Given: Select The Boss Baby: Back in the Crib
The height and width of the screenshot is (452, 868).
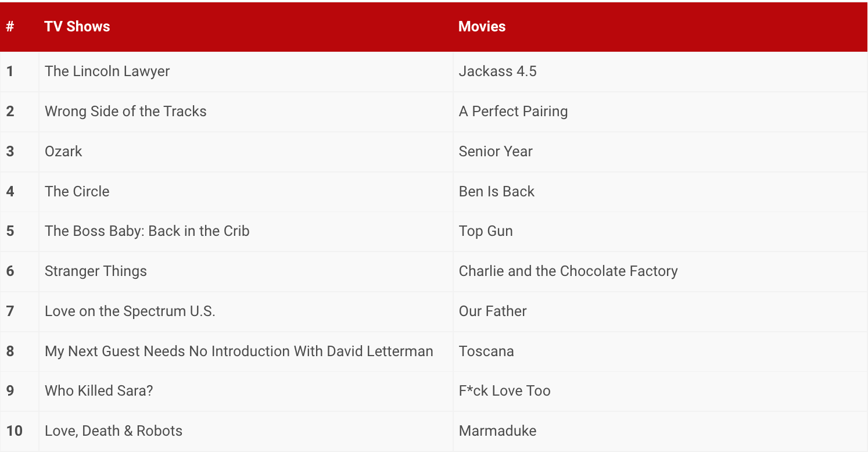Looking at the screenshot, I should 147,231.
